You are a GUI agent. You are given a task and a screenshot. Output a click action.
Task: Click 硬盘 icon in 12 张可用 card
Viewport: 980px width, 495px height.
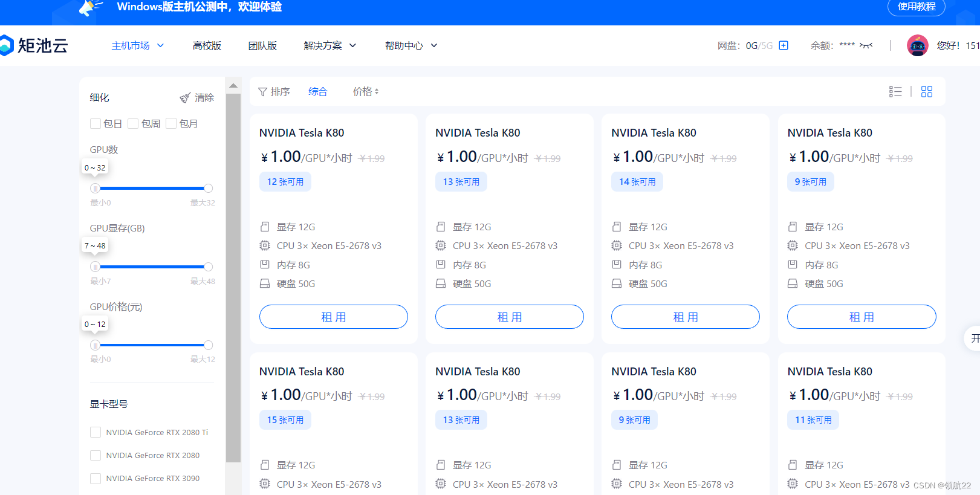coord(265,283)
